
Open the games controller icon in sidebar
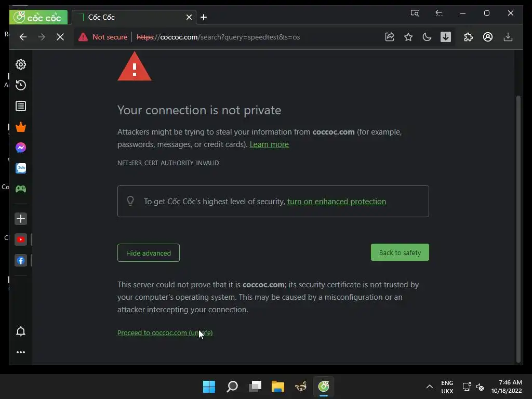click(x=21, y=189)
